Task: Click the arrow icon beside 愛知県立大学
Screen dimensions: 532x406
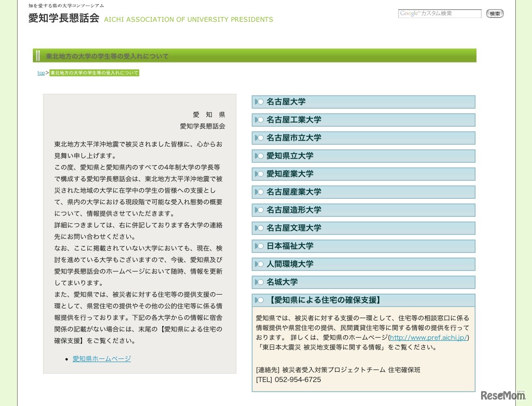Action: click(260, 156)
